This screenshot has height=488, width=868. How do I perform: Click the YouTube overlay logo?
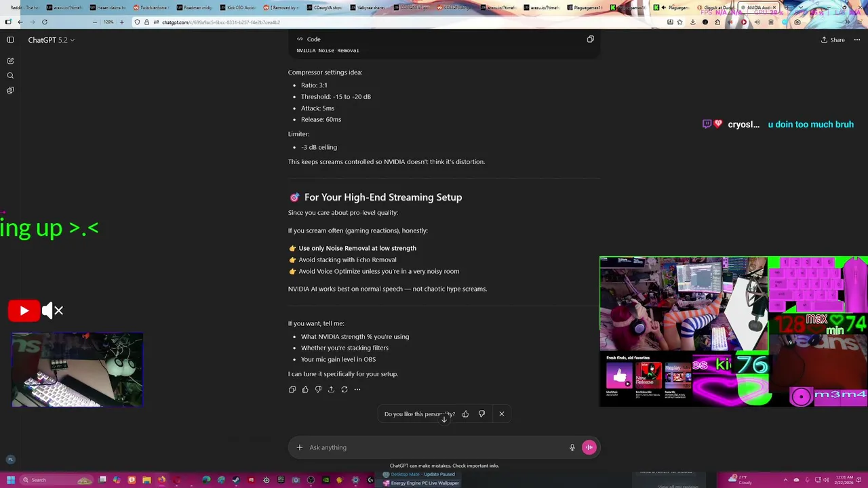24,311
